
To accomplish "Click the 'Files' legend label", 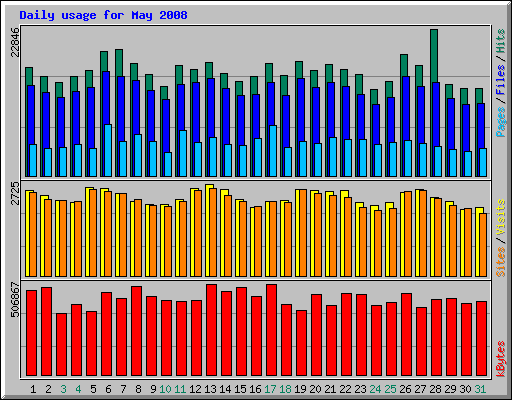I will pos(501,80).
